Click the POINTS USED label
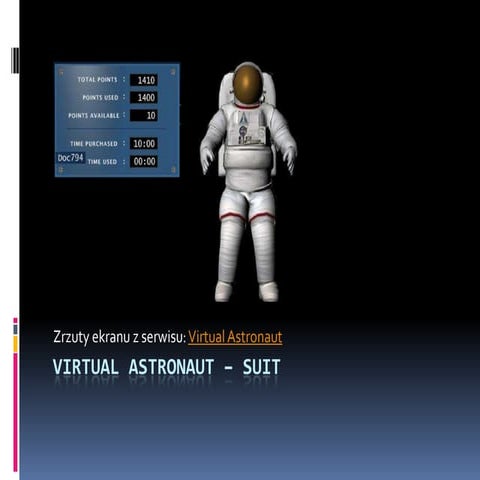This screenshot has width=480, height=480. (x=100, y=98)
